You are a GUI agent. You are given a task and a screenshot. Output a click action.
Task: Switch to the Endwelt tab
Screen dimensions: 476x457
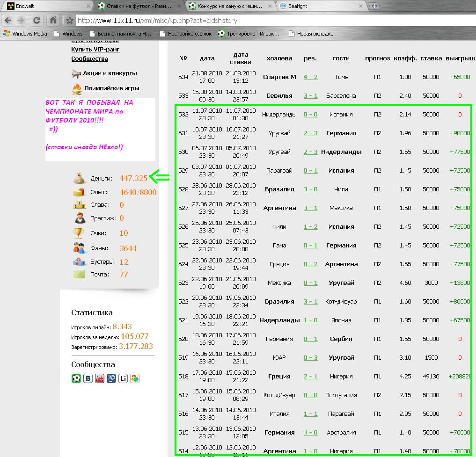pos(42,6)
